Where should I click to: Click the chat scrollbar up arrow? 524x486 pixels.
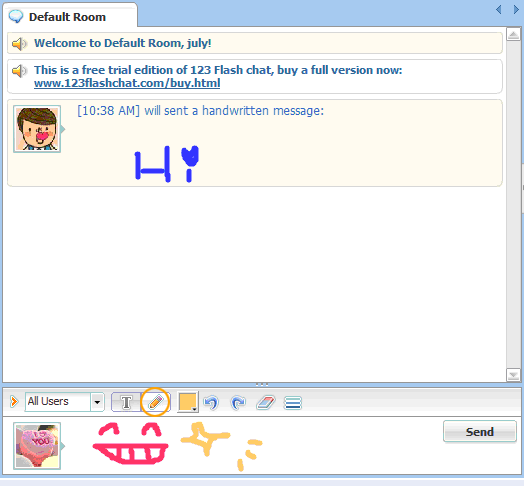click(x=513, y=34)
